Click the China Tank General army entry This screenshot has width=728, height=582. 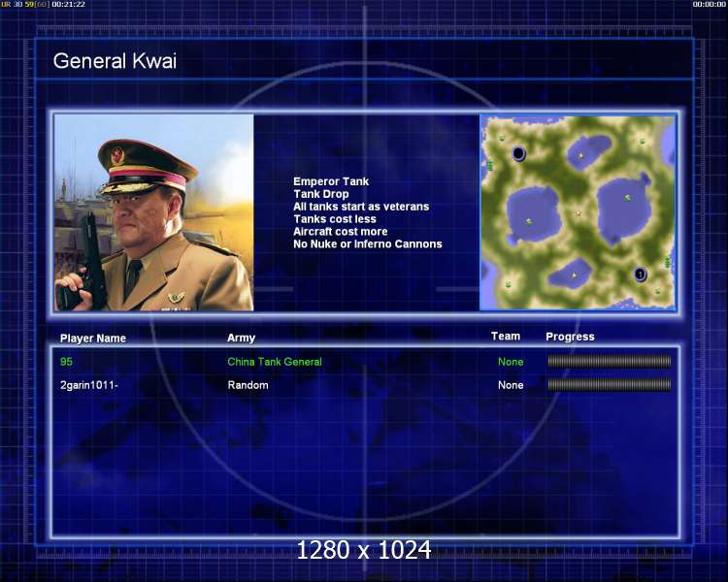(x=275, y=362)
